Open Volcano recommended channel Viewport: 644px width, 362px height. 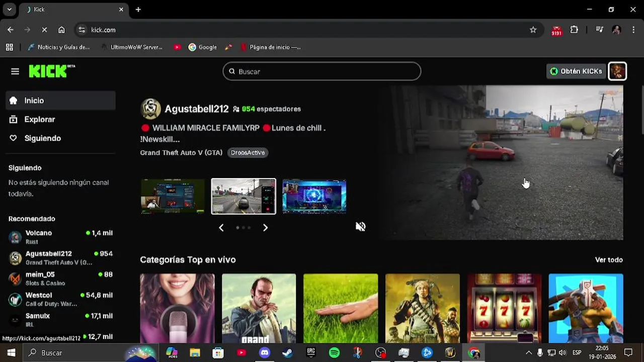point(60,237)
